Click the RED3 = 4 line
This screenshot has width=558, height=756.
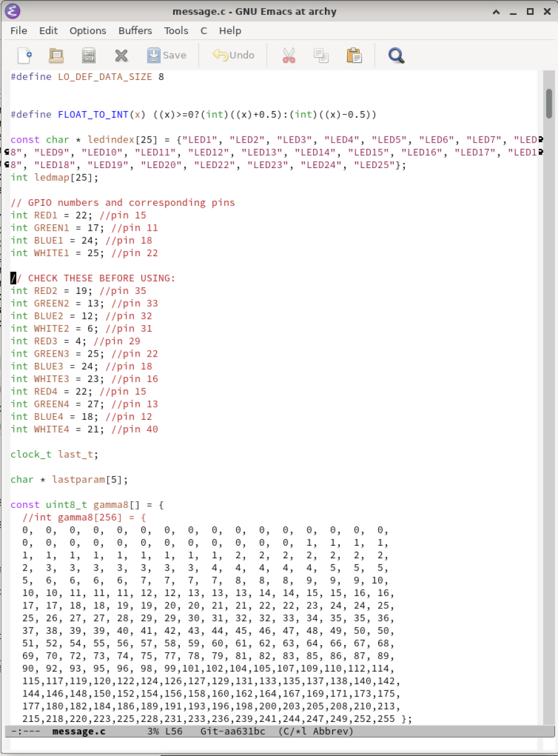point(76,341)
